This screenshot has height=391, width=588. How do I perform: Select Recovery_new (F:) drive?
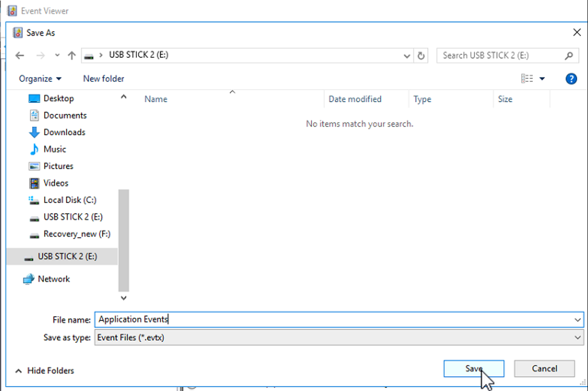(x=77, y=234)
